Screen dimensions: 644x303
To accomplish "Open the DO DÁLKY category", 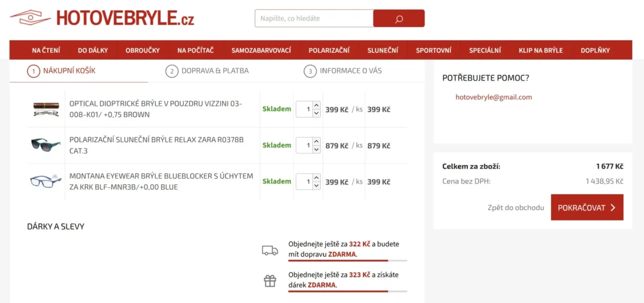I will pyautogui.click(x=93, y=50).
